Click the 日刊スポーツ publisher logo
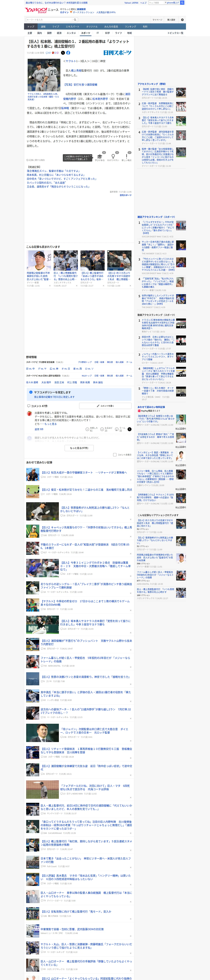 117,53
